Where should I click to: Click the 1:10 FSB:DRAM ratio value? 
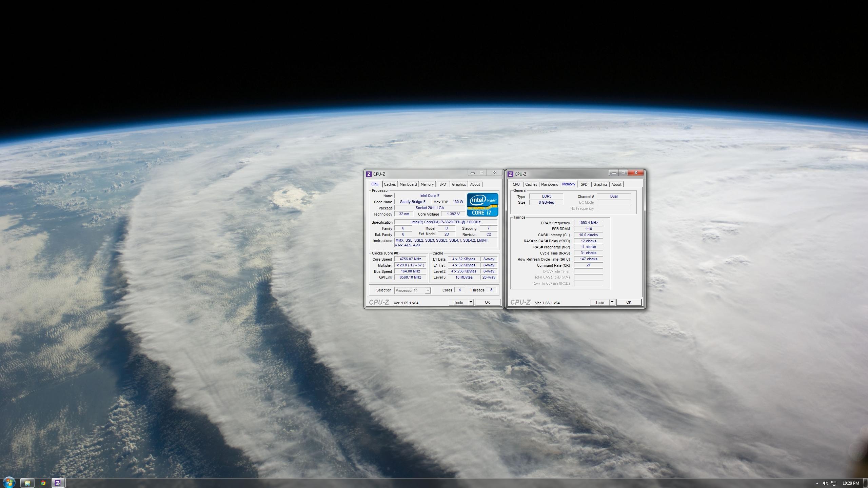pyautogui.click(x=588, y=229)
